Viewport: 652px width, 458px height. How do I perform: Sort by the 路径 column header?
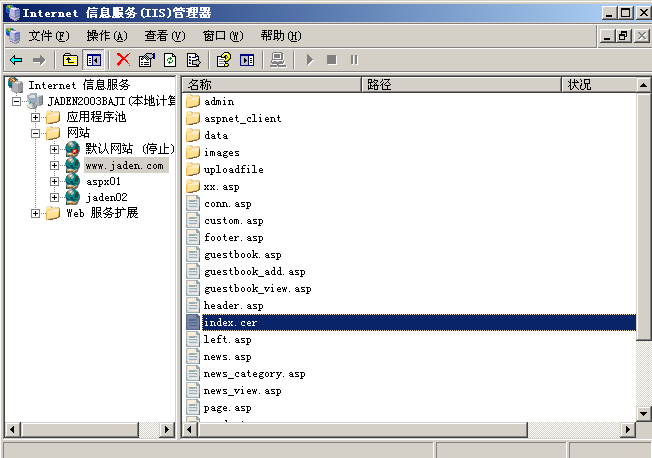[x=462, y=85]
